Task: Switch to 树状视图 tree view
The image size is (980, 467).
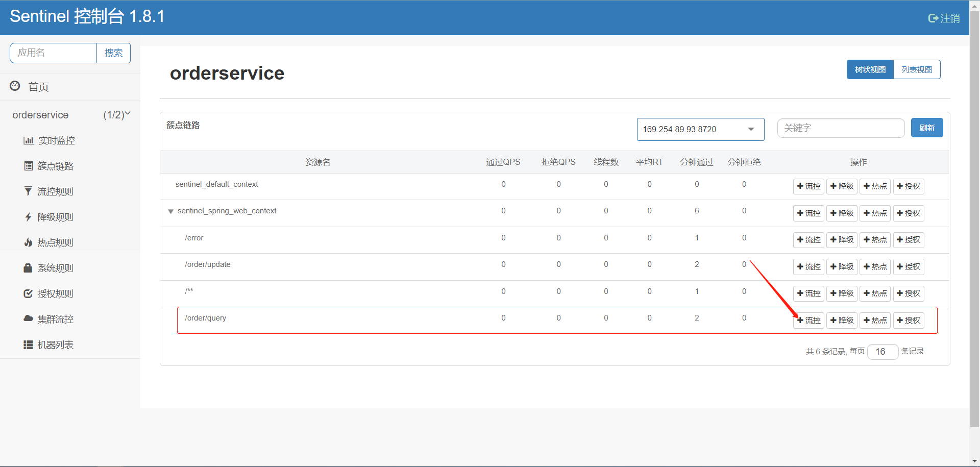Action: click(870, 69)
